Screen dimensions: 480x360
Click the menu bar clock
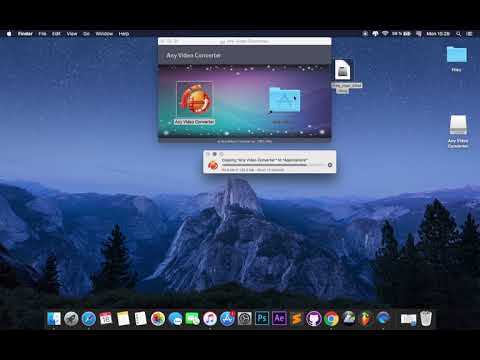coord(438,34)
